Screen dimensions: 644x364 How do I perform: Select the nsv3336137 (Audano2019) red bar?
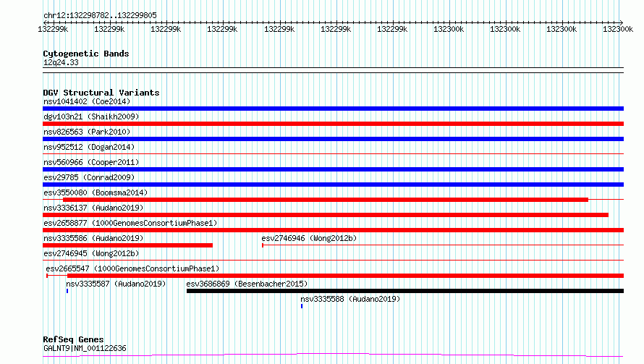326,215
